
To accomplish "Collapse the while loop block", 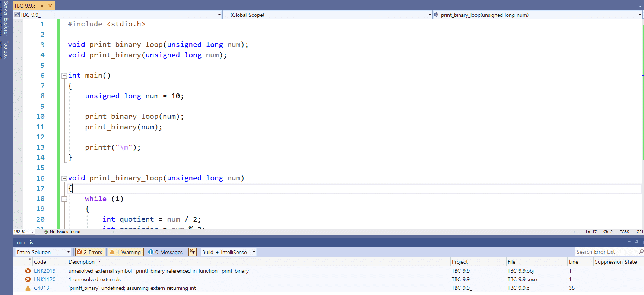I will (64, 199).
